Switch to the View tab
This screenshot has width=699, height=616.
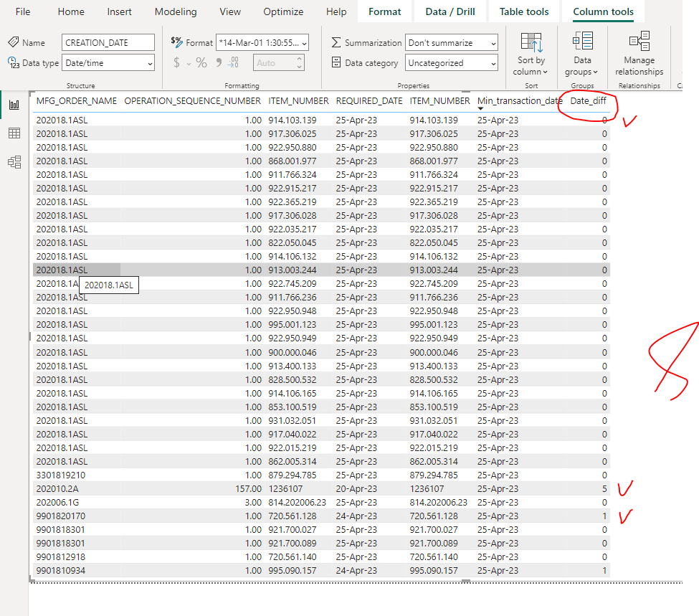tap(230, 11)
